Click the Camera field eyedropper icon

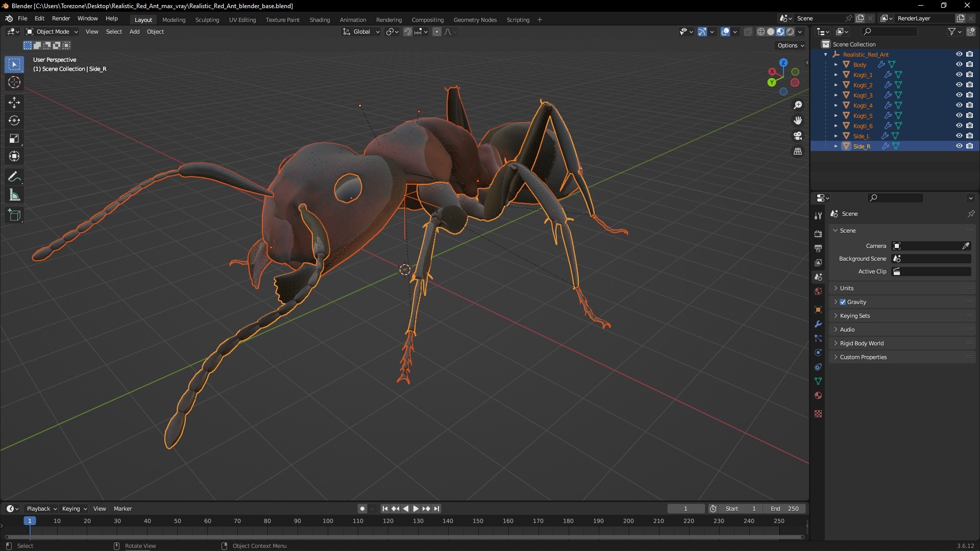click(966, 246)
